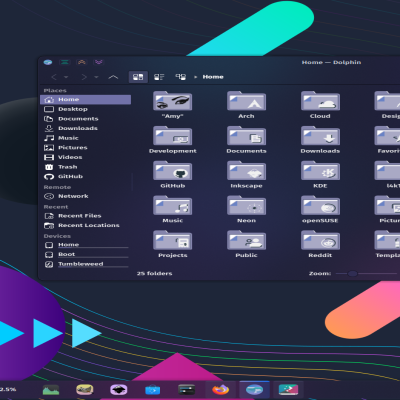Viewport: 400px width, 400px height.
Task: Select the Reddit folder
Action: point(320,244)
